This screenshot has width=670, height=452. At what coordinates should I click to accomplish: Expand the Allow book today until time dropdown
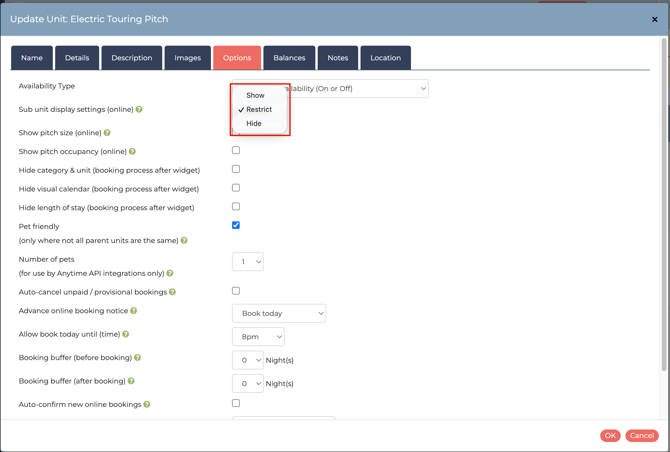258,337
